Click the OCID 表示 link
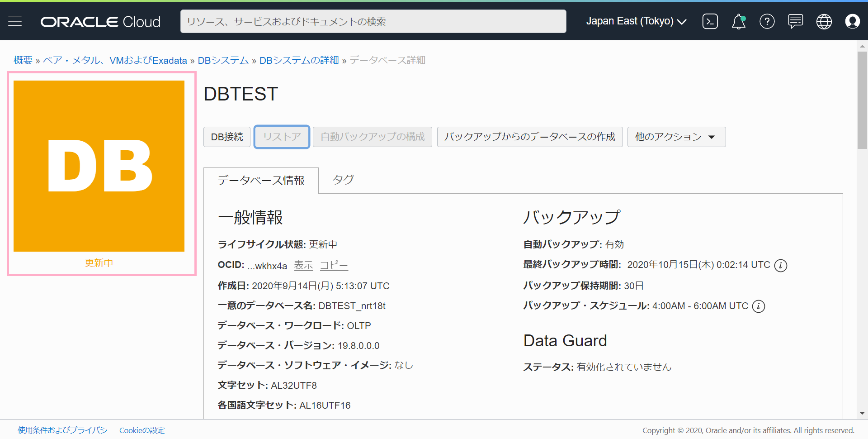 pyautogui.click(x=303, y=266)
